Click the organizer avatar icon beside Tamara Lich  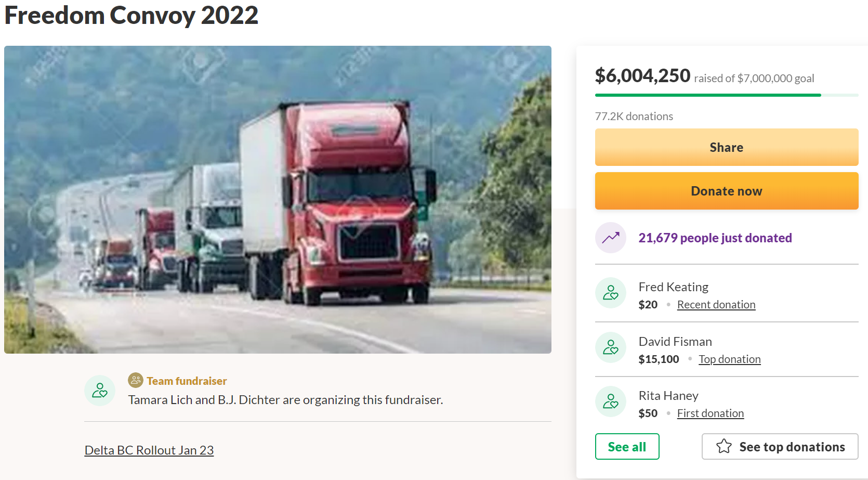100,391
